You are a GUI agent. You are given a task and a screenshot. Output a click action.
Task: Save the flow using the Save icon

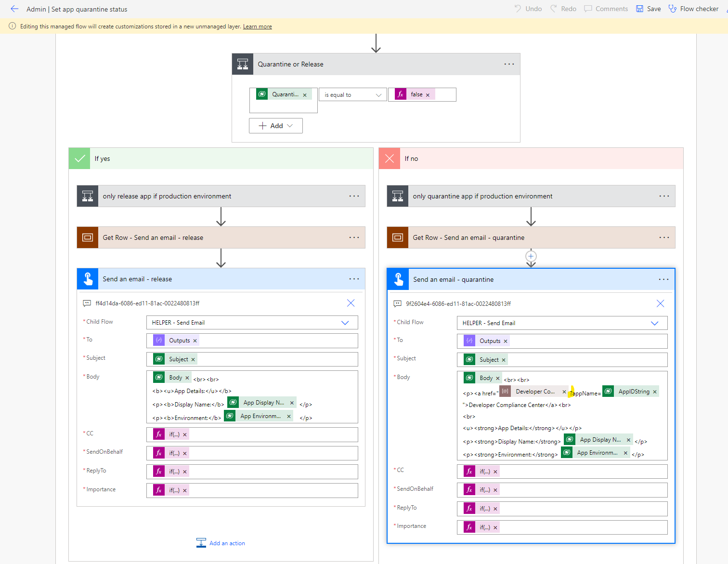click(x=647, y=8)
